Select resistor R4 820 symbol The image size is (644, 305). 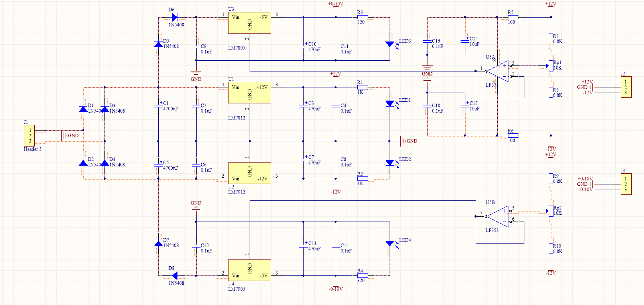[362, 275]
